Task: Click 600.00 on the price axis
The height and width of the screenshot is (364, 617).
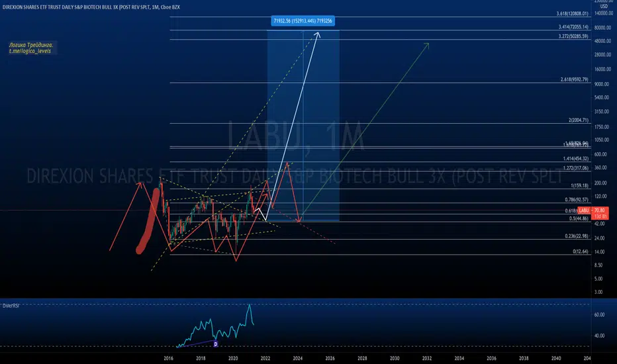Action: point(601,155)
